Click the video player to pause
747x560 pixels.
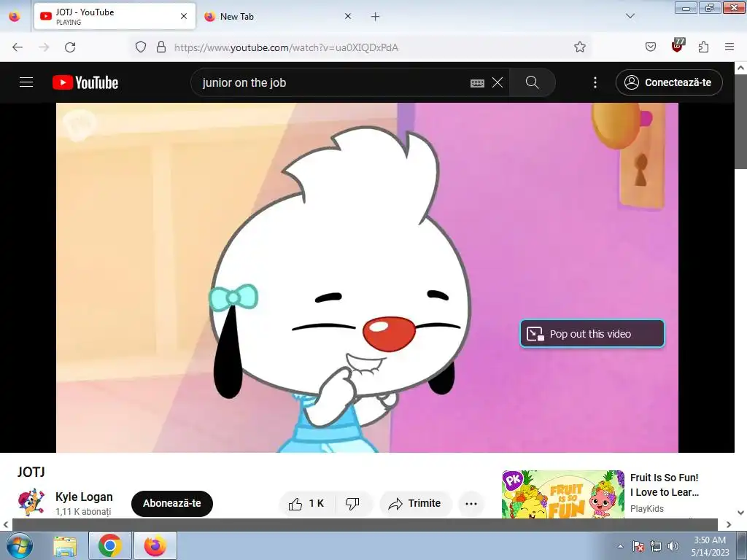(367, 278)
